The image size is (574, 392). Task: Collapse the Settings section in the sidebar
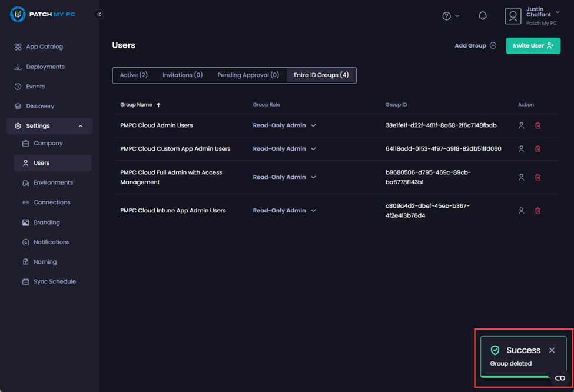pos(81,125)
